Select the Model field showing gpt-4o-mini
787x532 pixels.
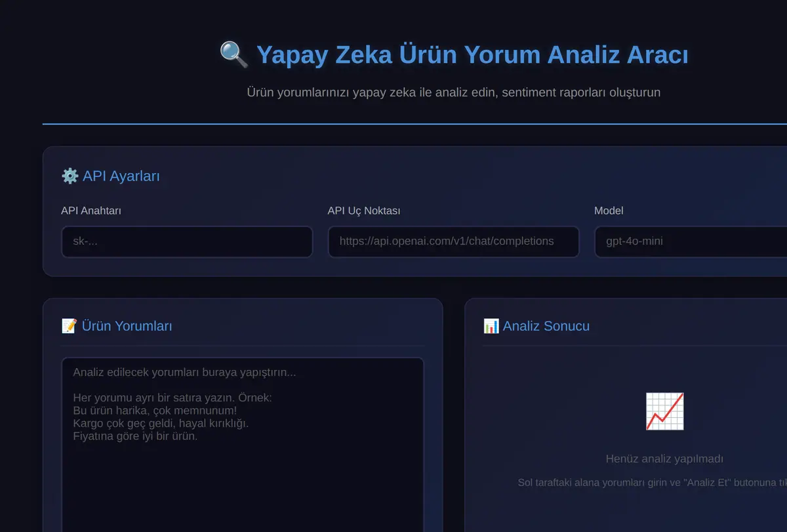(x=691, y=242)
